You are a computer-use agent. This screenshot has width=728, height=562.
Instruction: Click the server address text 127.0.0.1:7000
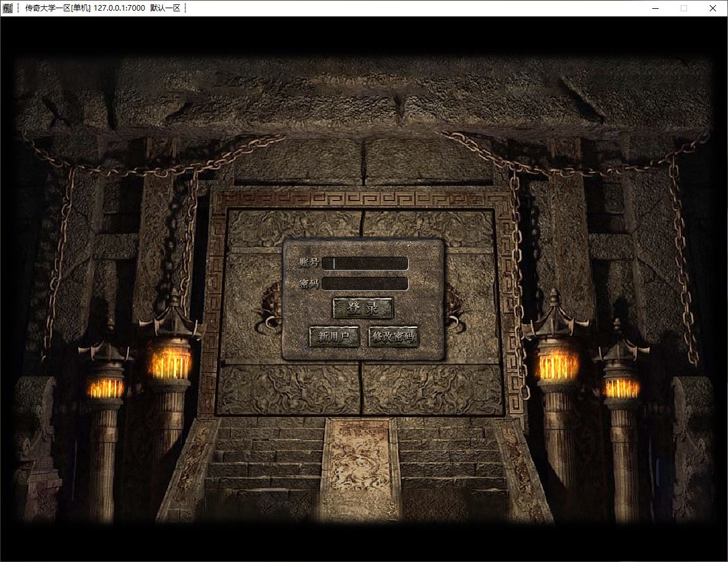(119, 8)
